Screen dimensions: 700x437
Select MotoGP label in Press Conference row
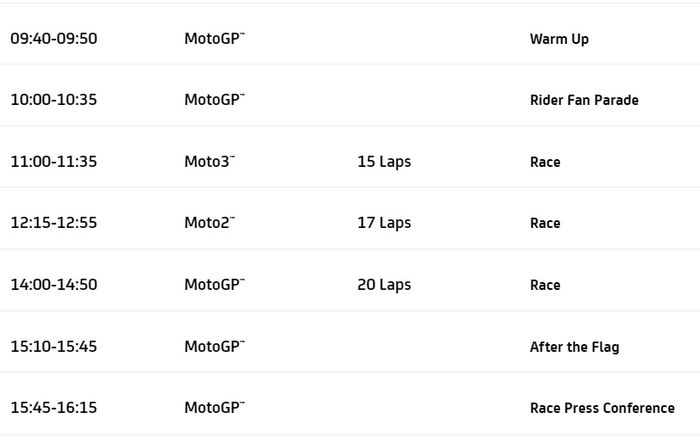[x=214, y=408]
